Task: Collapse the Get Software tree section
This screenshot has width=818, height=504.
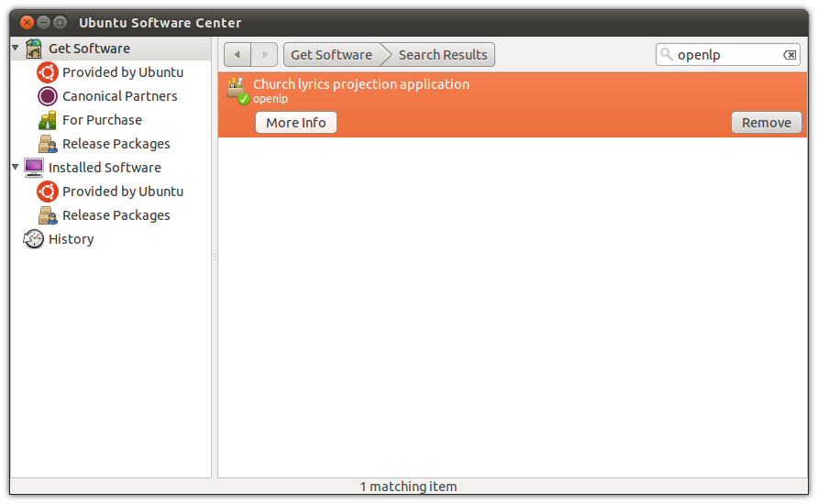Action: tap(16, 48)
